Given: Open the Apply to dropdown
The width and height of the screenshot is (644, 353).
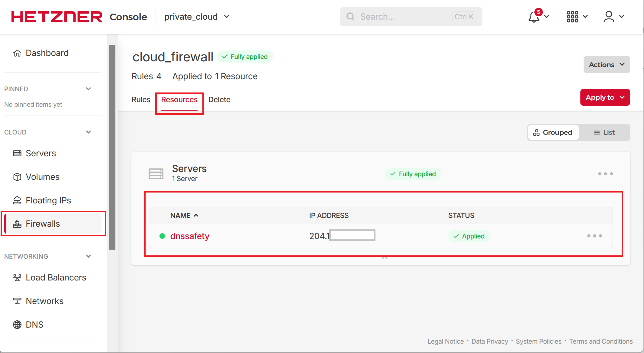Looking at the screenshot, I should pos(605,97).
